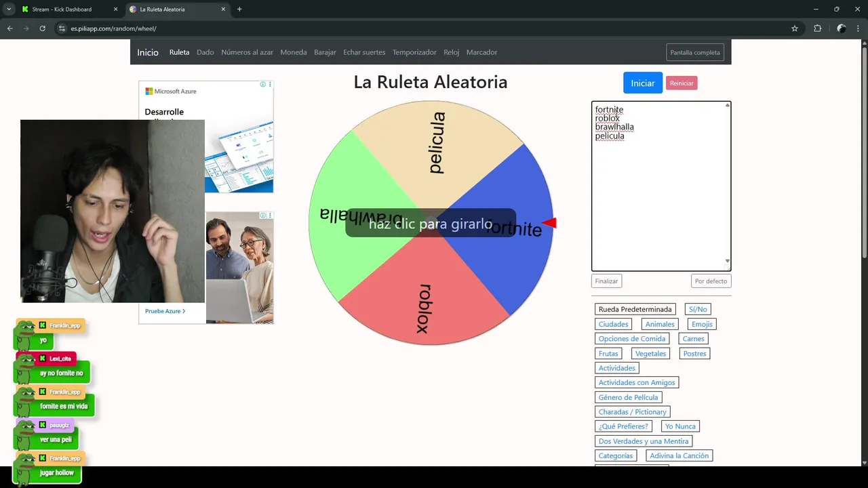Open Barajar in the navbar
Image resolution: width=868 pixels, height=488 pixels.
click(325, 52)
